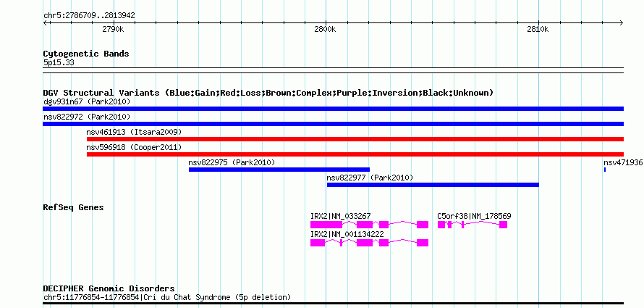This screenshot has height=308, width=644.
Task: Click the C5orf38|NM_178569 gene label
Action: click(x=474, y=216)
